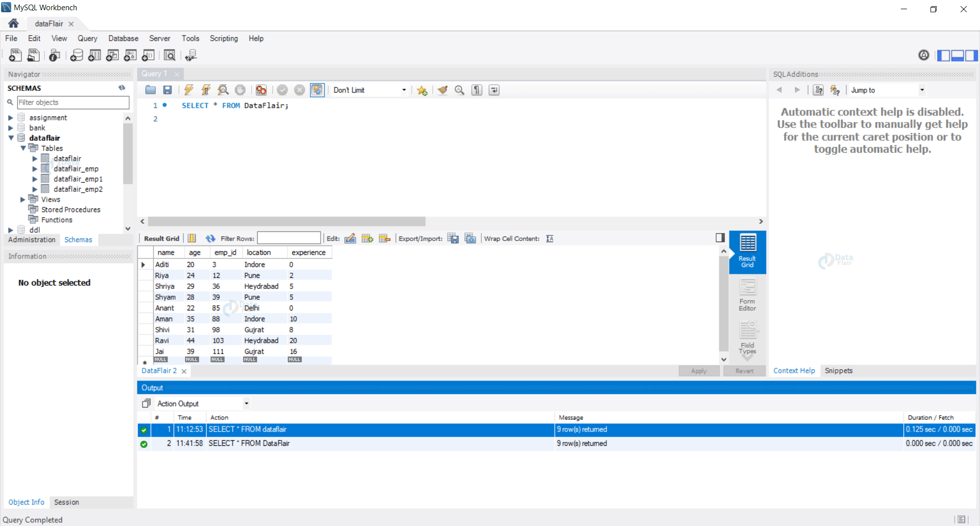Expand the assignment schema
This screenshot has width=980, height=526.
coord(11,117)
